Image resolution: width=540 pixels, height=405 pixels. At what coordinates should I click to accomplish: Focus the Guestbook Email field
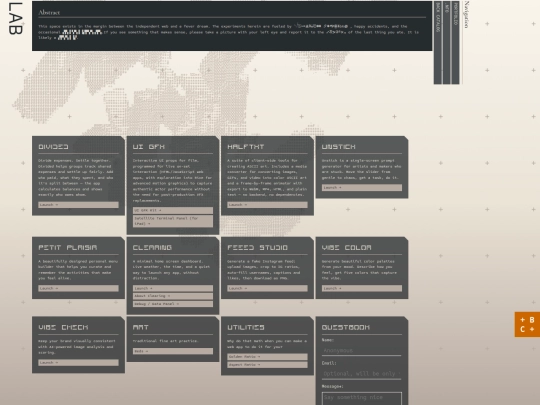pos(362,374)
